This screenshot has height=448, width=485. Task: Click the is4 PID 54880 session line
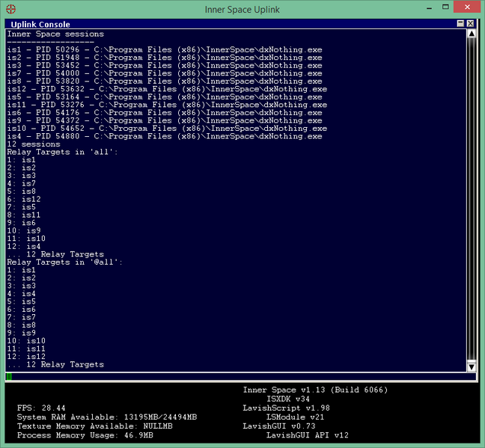[x=165, y=136]
